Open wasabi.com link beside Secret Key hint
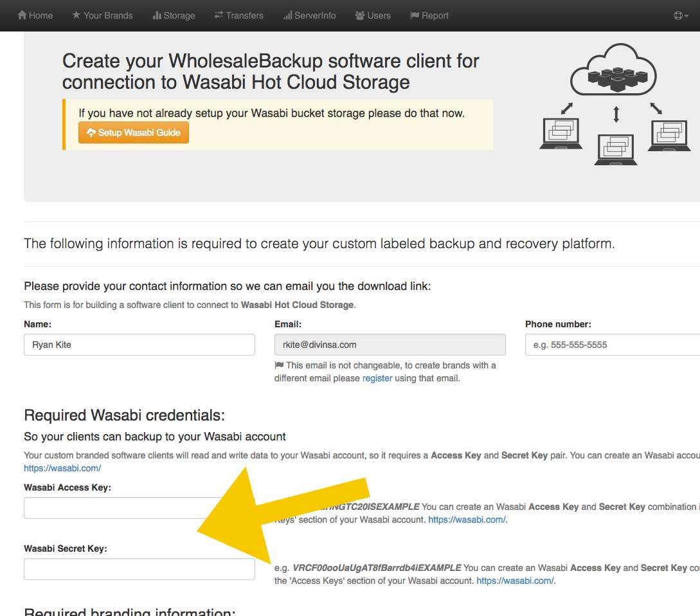The image size is (700, 616). (515, 581)
